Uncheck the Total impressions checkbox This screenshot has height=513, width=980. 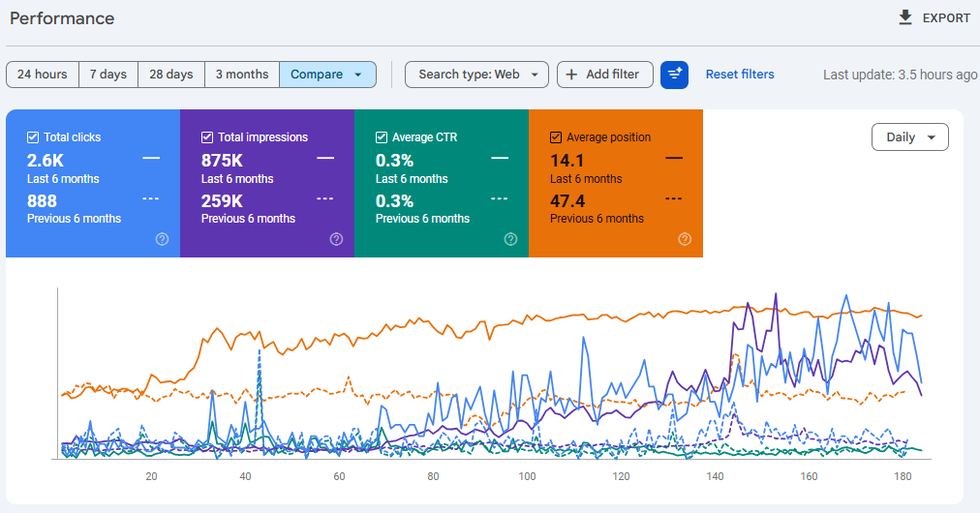pos(207,137)
